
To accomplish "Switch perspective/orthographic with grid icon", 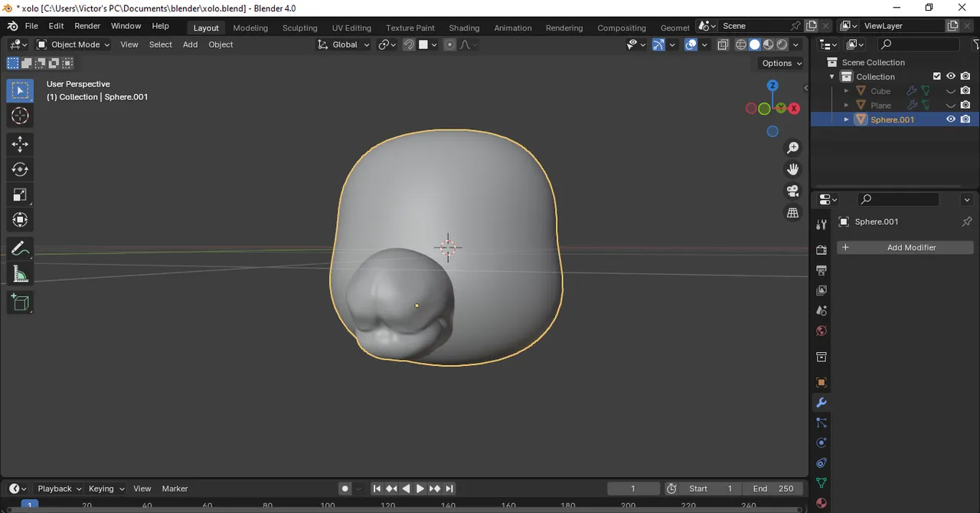I will pos(792,213).
